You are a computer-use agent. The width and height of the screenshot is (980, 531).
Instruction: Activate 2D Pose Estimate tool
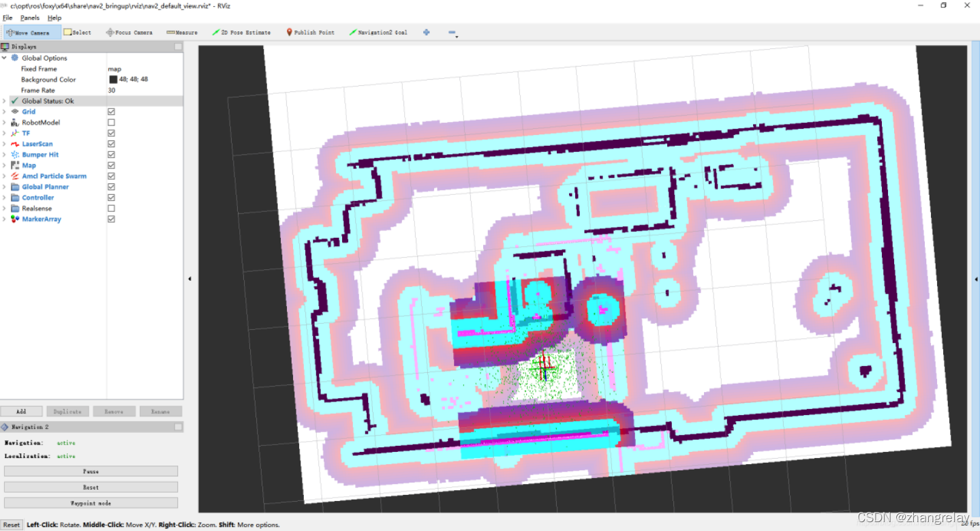241,32
